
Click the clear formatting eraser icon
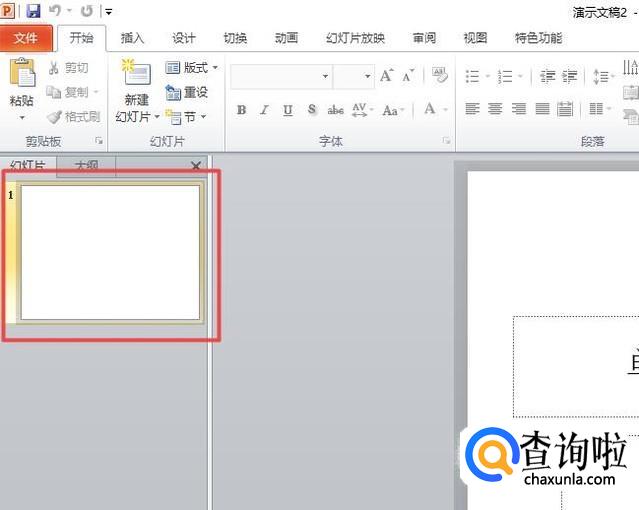pyautogui.click(x=440, y=75)
